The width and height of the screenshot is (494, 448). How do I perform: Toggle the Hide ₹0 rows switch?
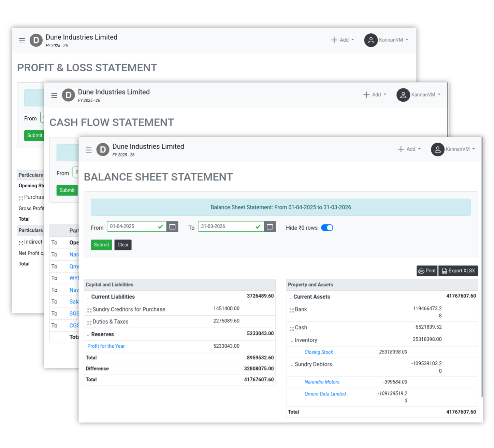(327, 228)
